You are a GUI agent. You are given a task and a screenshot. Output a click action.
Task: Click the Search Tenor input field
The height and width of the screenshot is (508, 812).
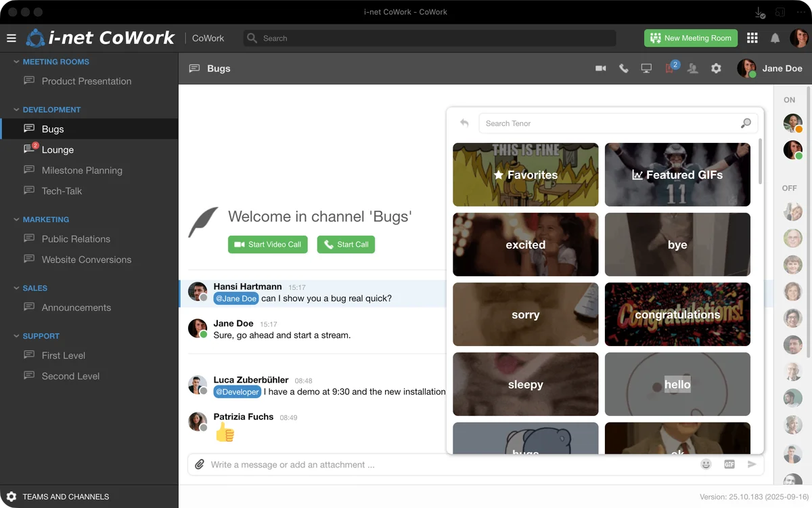(x=609, y=123)
